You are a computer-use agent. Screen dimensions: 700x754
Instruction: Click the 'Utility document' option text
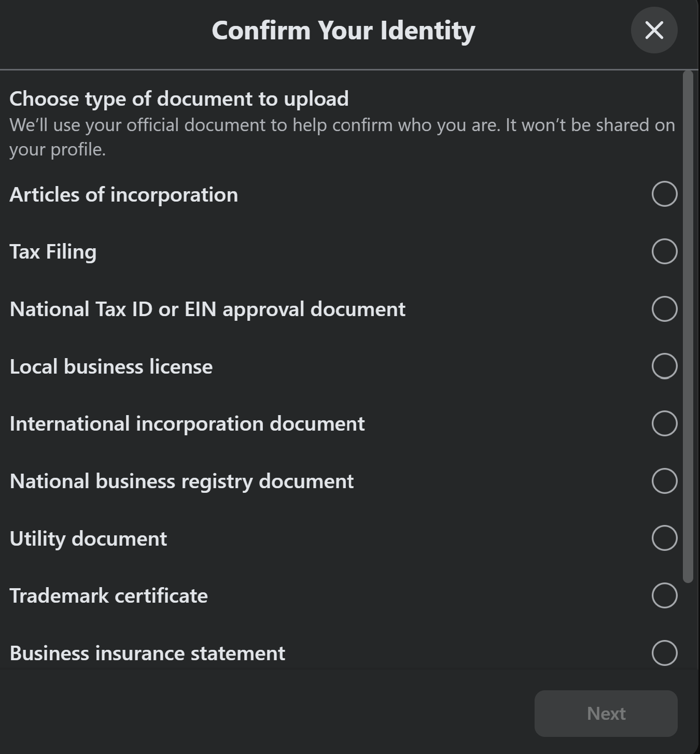click(x=88, y=539)
